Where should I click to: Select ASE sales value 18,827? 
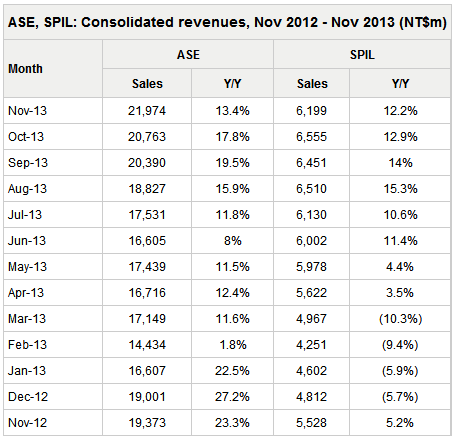coord(147,188)
